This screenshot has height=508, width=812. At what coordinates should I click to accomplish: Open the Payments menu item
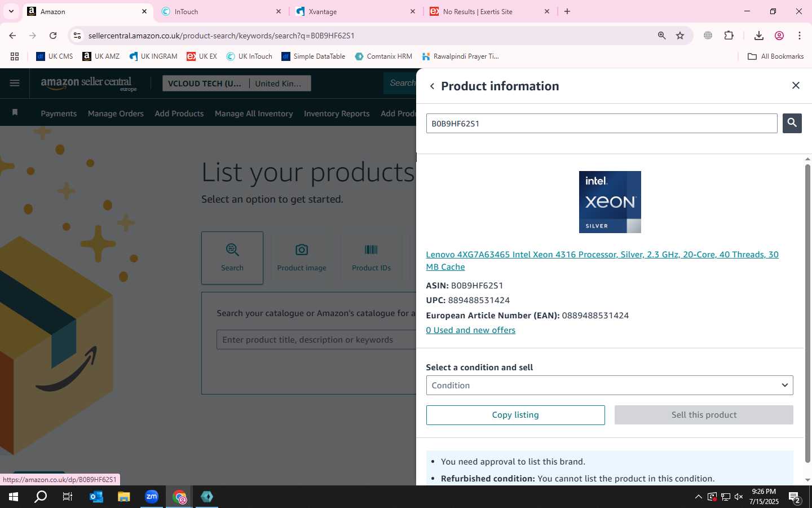coord(59,113)
